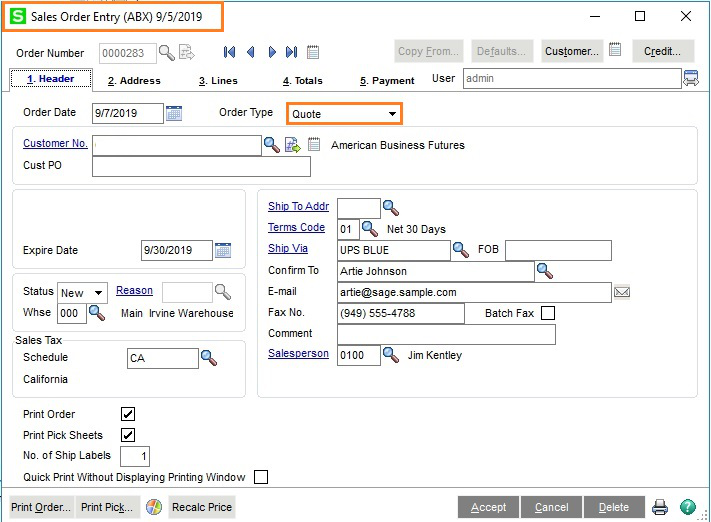The width and height of the screenshot is (711, 522).
Task: Click the next order number icon beside lookup
Action: point(186,53)
